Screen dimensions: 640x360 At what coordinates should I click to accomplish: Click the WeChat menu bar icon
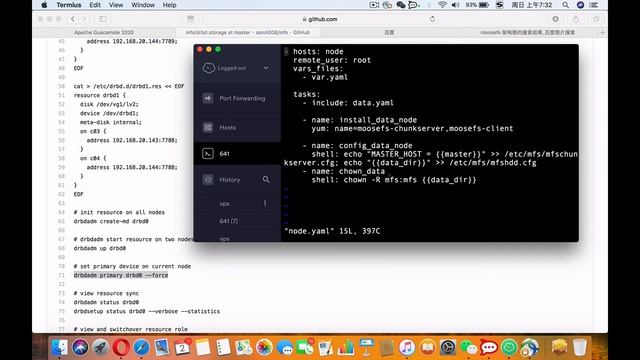pos(401,5)
